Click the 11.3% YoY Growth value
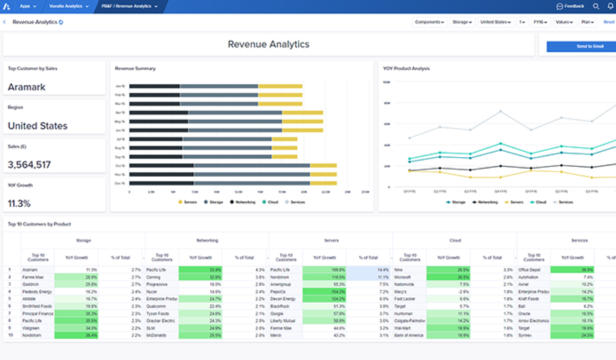Screen dimensions: 616x360 point(19,204)
